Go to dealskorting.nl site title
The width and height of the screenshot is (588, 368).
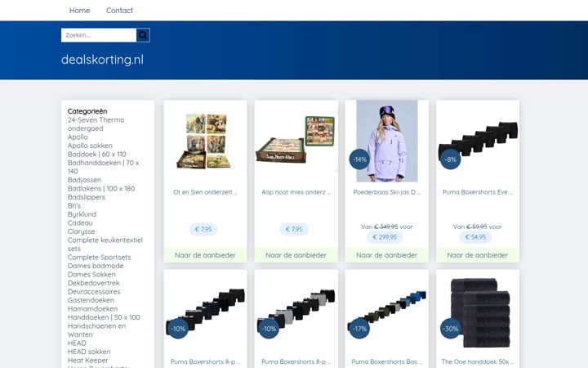pyautogui.click(x=102, y=60)
